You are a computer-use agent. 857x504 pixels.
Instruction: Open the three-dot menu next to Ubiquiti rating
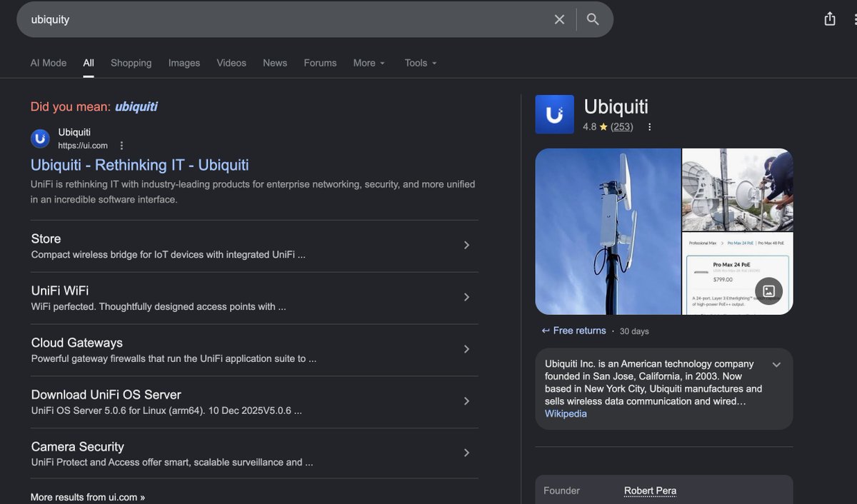(x=649, y=127)
